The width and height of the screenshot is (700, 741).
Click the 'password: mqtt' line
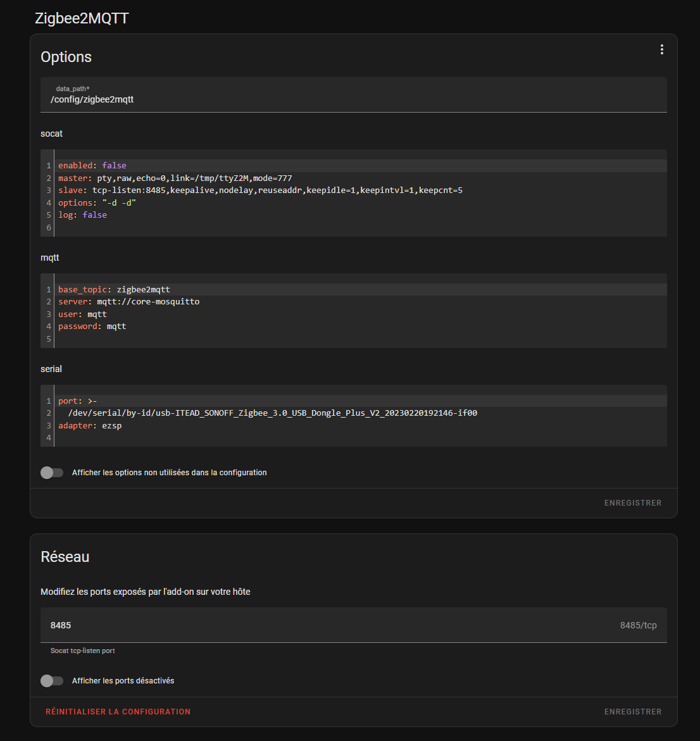tap(92, 327)
